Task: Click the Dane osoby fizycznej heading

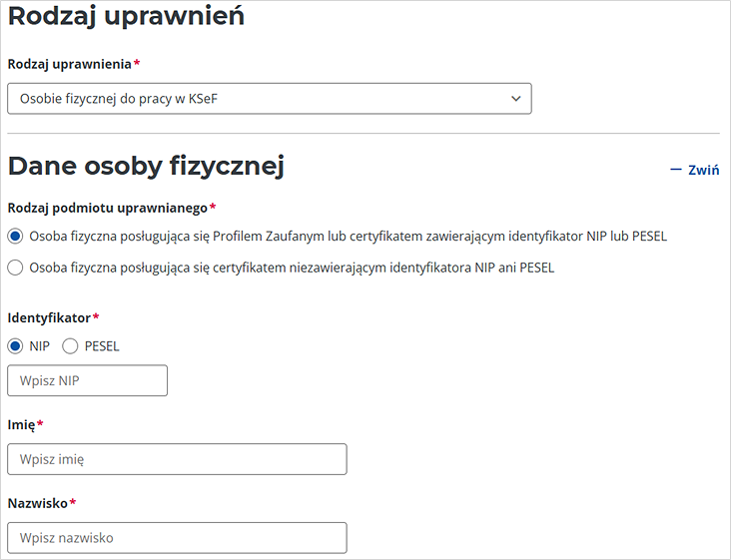Action: point(146,166)
